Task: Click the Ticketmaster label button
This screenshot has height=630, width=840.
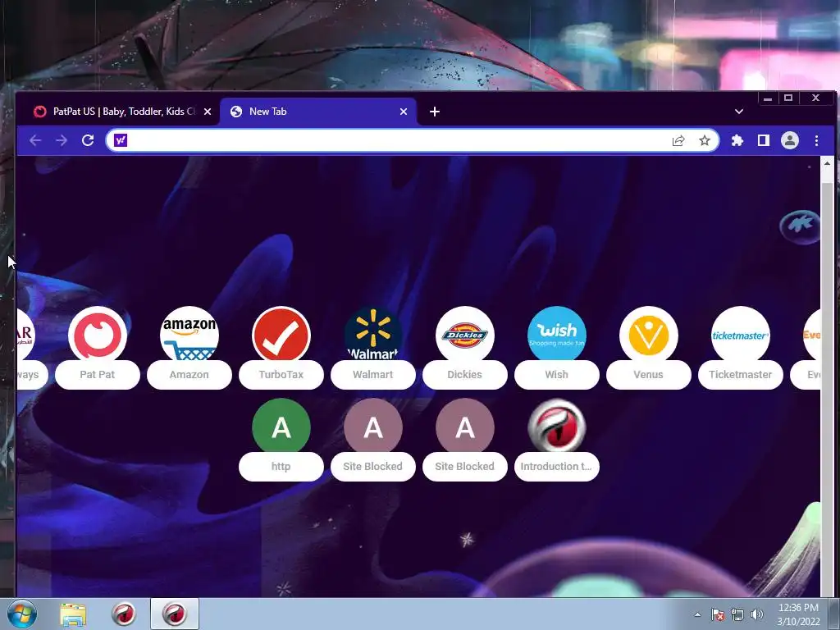Action: tap(741, 374)
